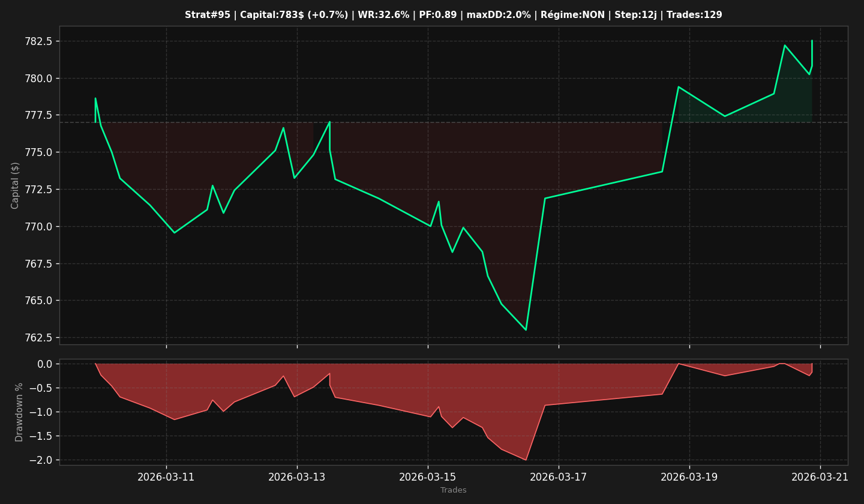Click the −2.0 drawdown axis tick label
The image size is (864, 504).
[41, 460]
